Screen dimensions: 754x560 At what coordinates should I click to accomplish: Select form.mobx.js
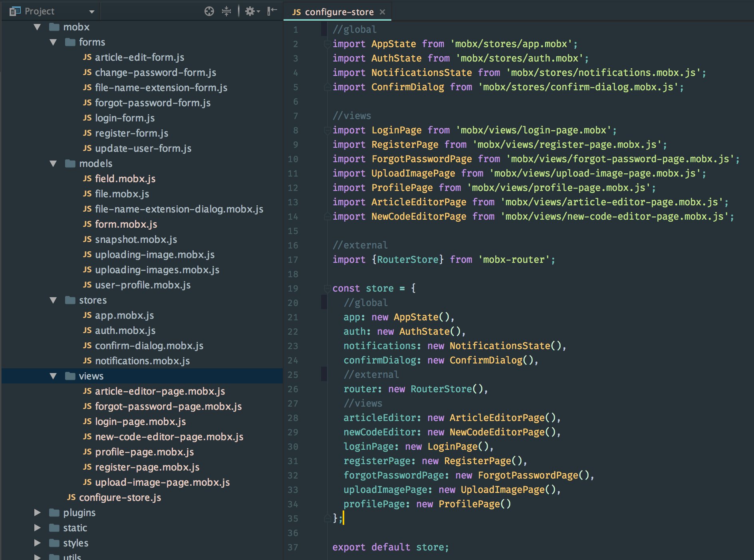(x=126, y=224)
